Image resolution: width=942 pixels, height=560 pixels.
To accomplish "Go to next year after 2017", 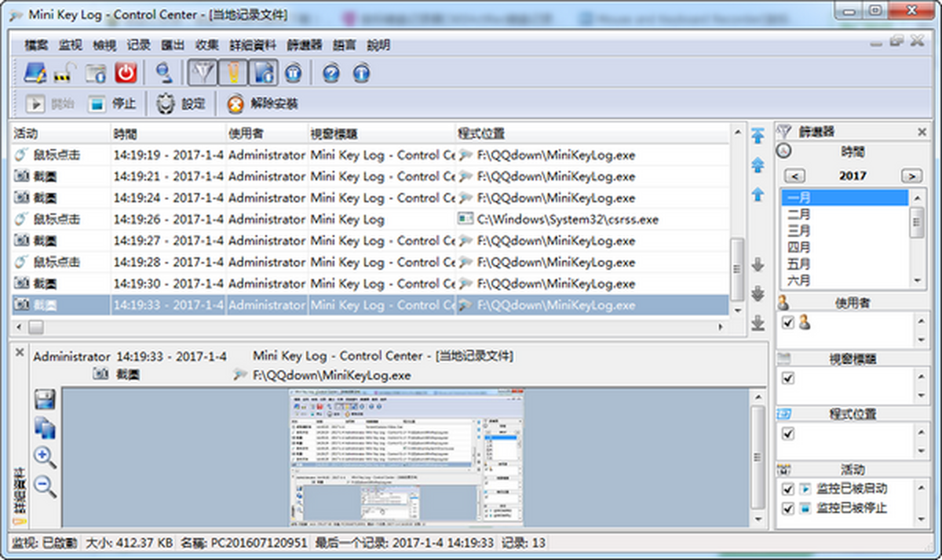I will click(x=911, y=176).
